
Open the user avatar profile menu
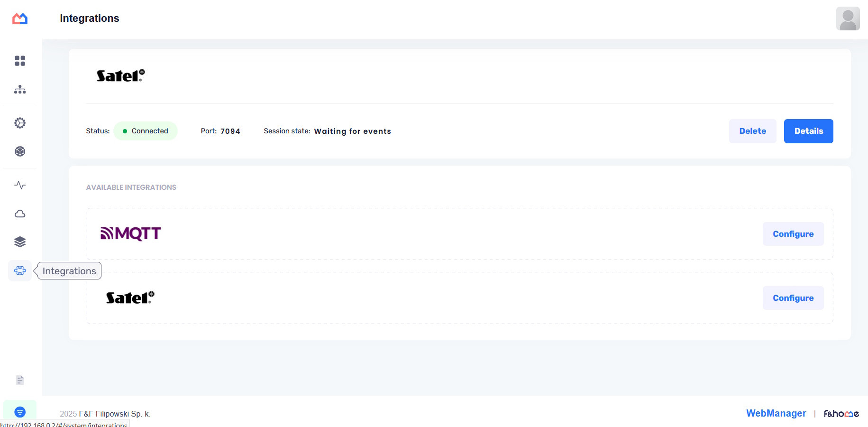point(848,19)
